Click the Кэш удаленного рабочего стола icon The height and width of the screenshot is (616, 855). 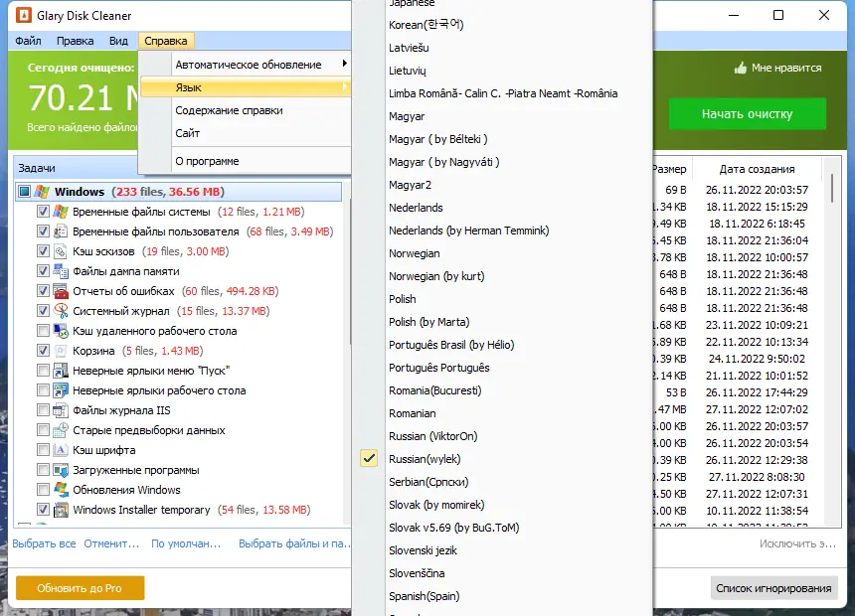tap(61, 331)
